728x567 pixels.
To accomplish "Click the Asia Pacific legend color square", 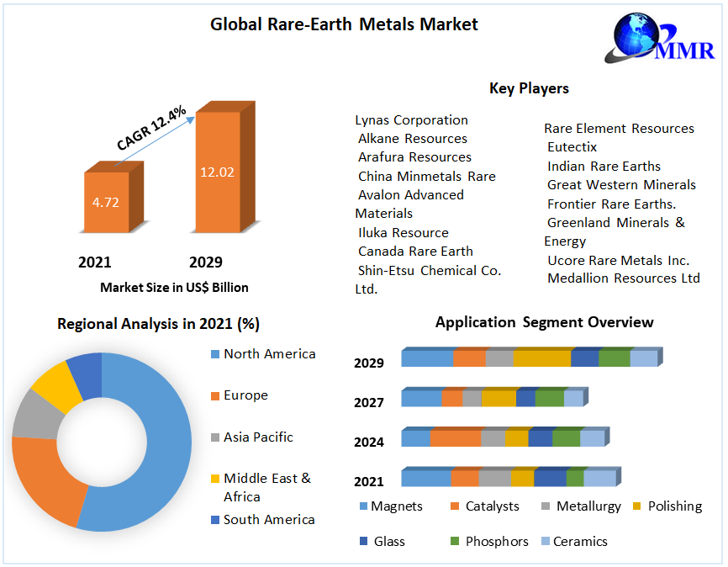I will pyautogui.click(x=214, y=437).
